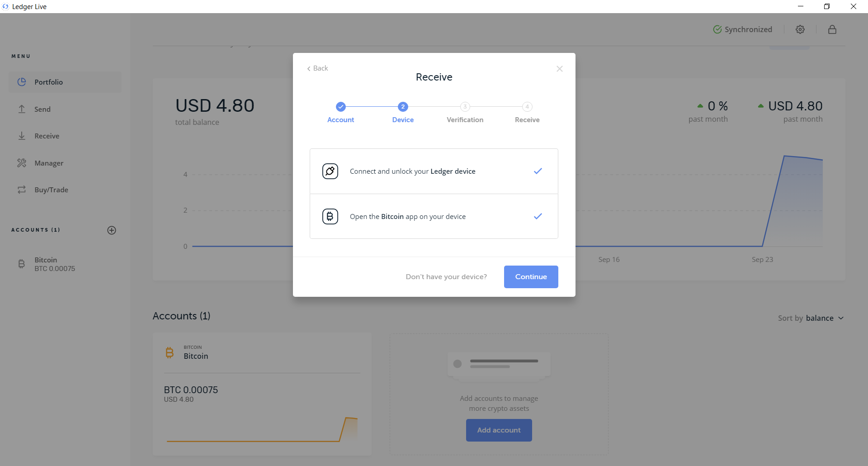This screenshot has height=466, width=868.
Task: Open the Portfolio menu item
Action: click(65, 82)
